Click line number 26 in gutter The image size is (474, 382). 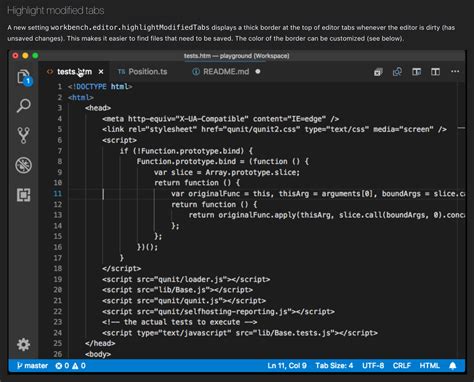click(x=58, y=354)
